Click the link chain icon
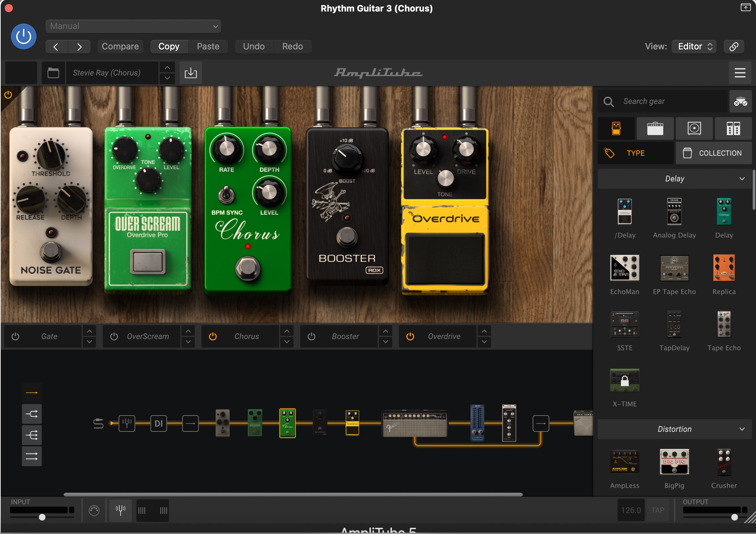This screenshot has height=534, width=756. 734,46
